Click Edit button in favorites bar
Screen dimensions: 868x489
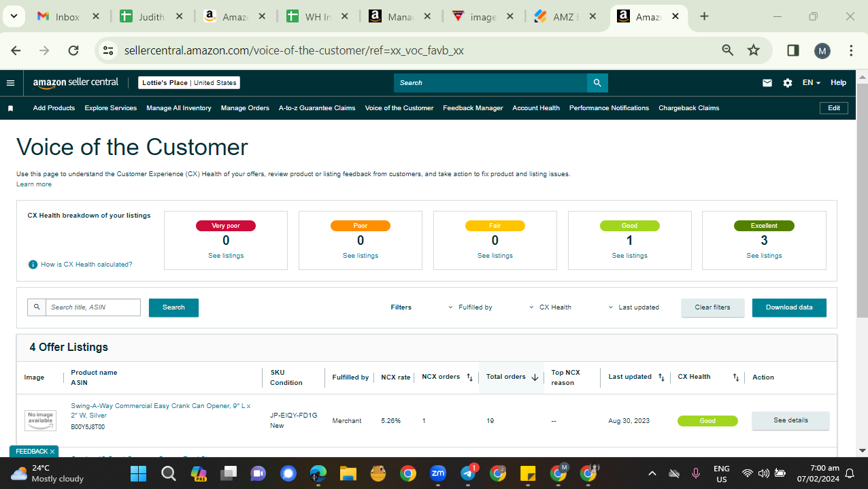click(x=834, y=108)
